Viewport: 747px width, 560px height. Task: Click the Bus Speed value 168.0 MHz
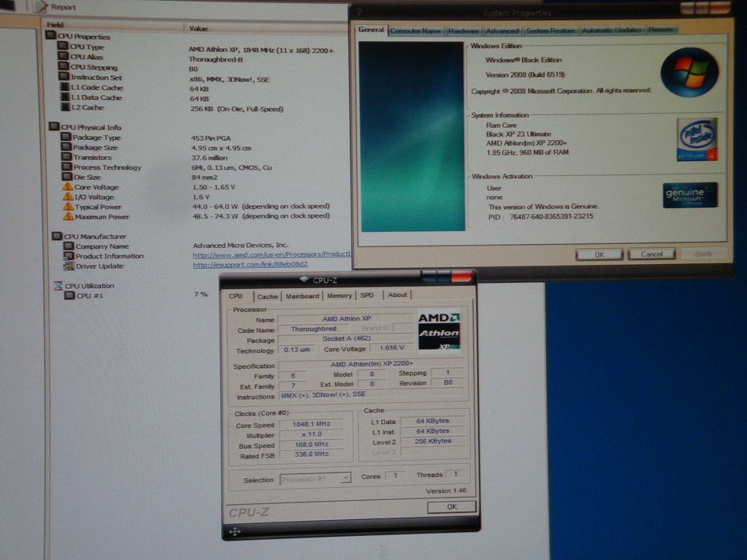[x=311, y=444]
